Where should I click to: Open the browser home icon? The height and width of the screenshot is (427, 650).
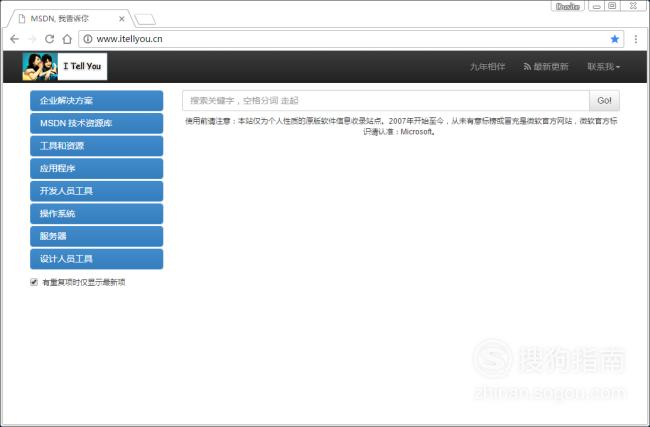[67, 39]
